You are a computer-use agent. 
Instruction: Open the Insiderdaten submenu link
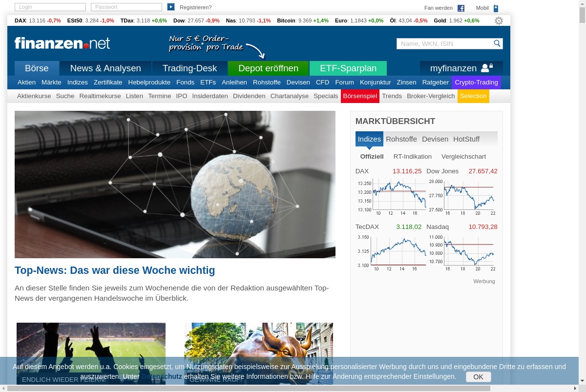(210, 96)
